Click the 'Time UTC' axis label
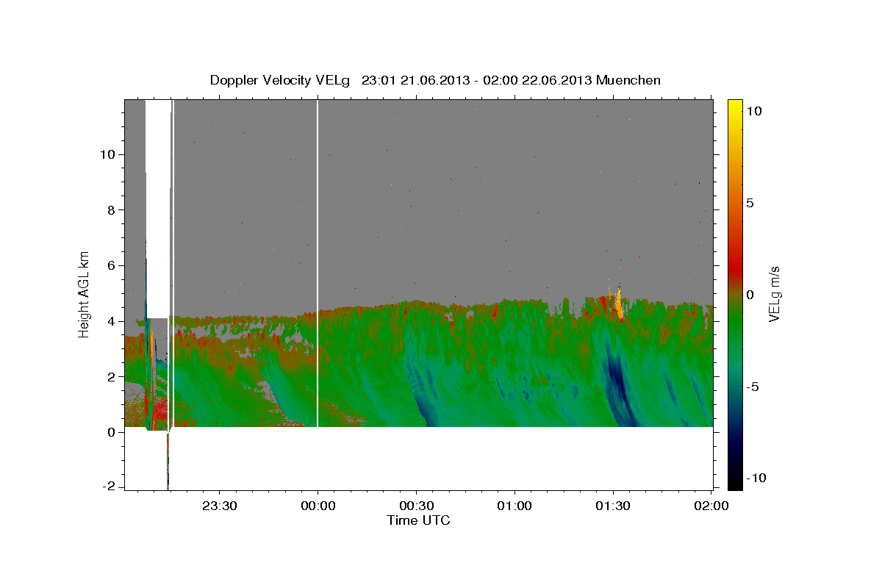Viewport: 882px width, 588px height. (x=418, y=520)
